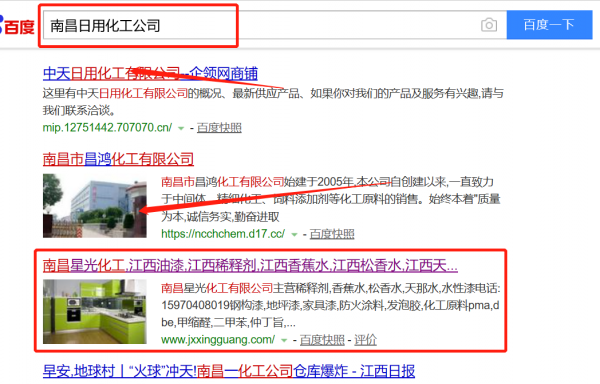
Task: Click the mip.12751442.707070.cn URL
Action: tap(107, 127)
